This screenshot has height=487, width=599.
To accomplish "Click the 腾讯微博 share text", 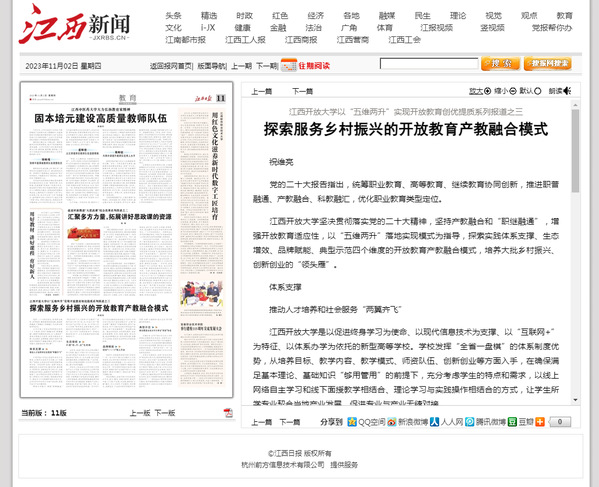I will click(490, 422).
